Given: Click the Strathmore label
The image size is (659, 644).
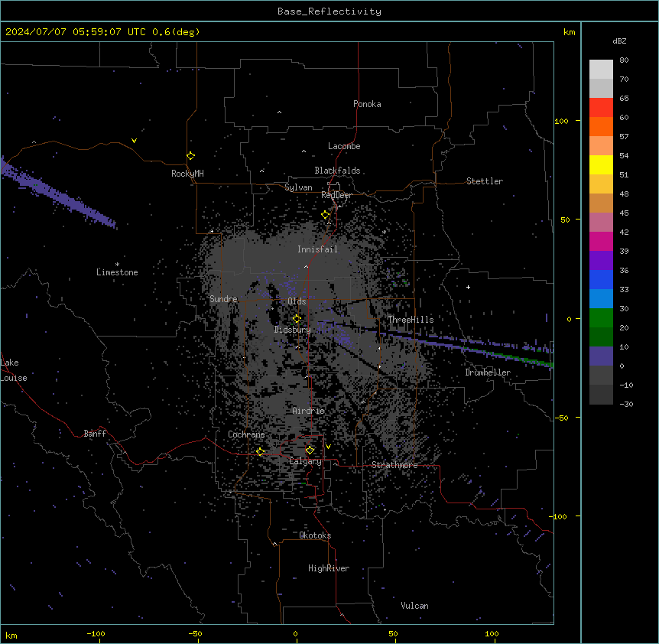Looking at the screenshot, I should click(394, 465).
